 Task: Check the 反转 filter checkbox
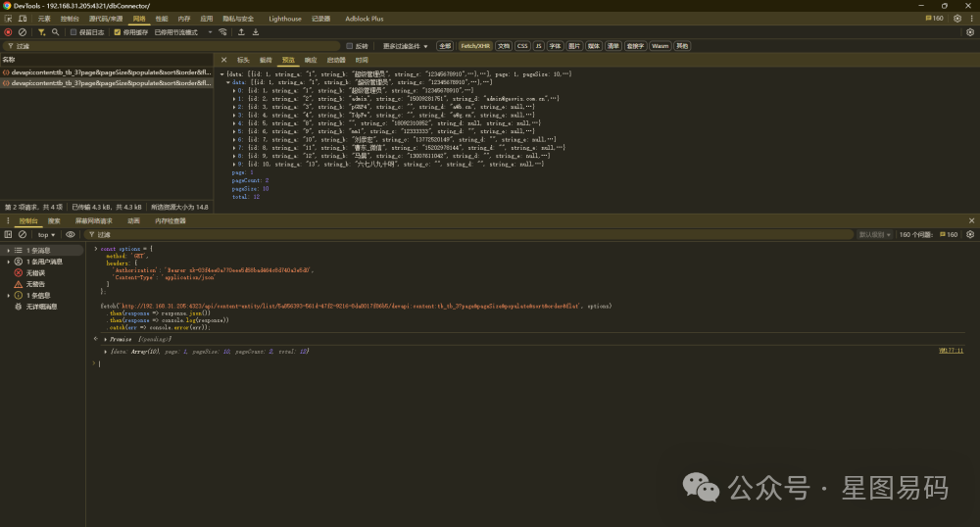click(350, 46)
